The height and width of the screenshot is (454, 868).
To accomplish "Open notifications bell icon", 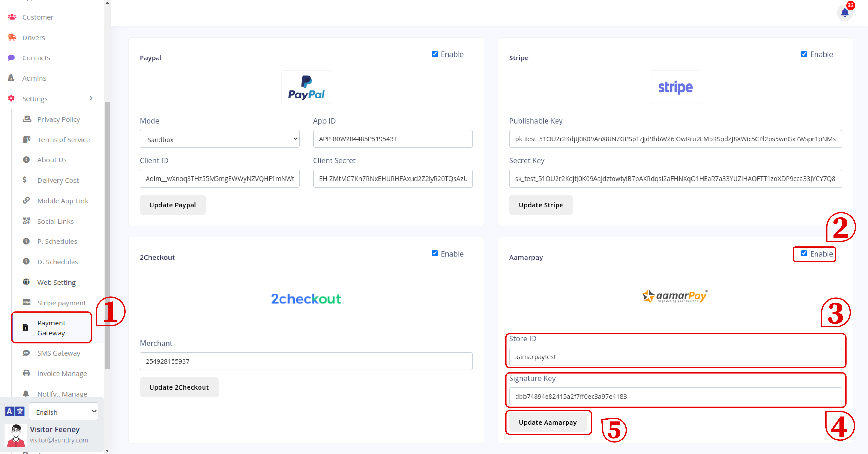I will click(x=844, y=13).
